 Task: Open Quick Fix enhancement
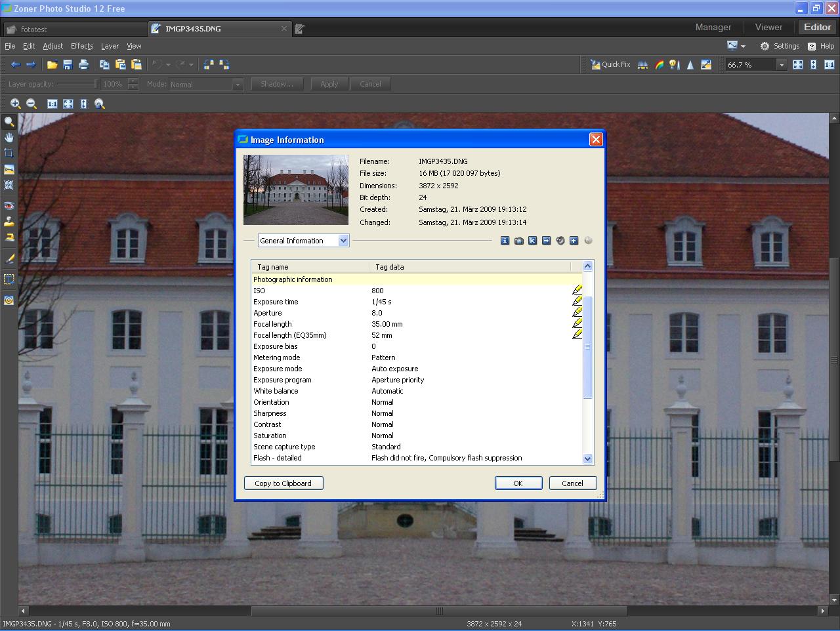click(x=610, y=64)
